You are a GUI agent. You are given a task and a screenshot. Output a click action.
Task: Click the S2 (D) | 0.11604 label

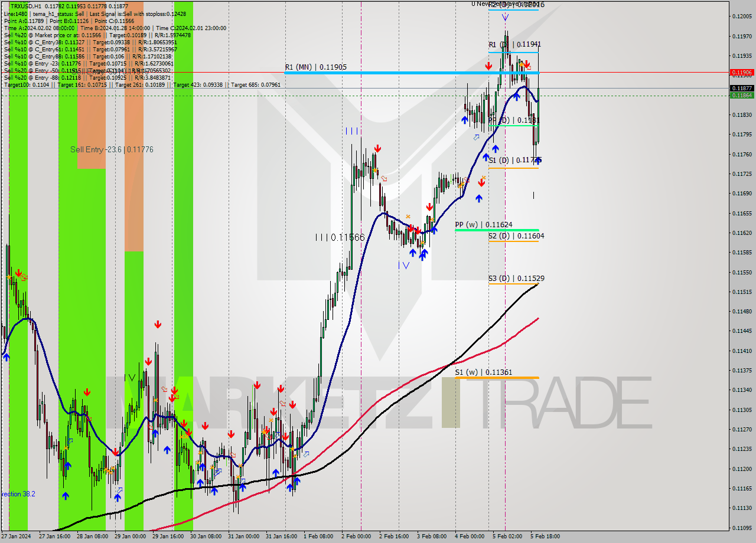516,236
